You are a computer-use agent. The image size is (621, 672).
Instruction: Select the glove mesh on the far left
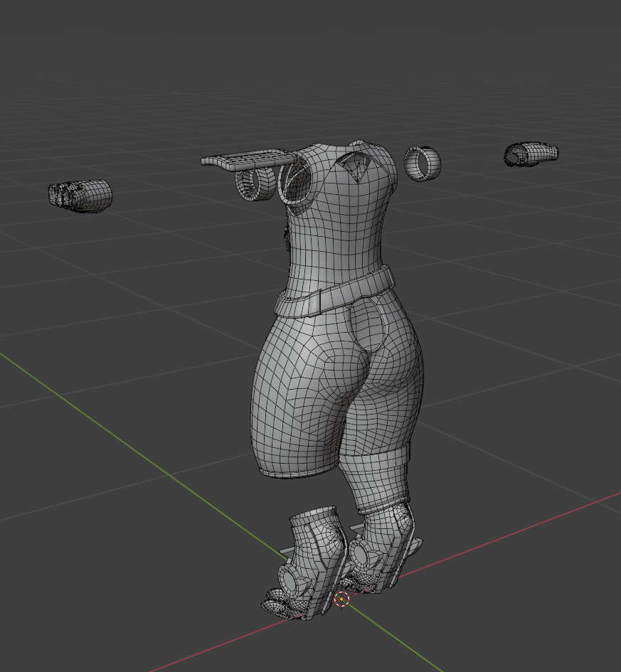click(80, 196)
